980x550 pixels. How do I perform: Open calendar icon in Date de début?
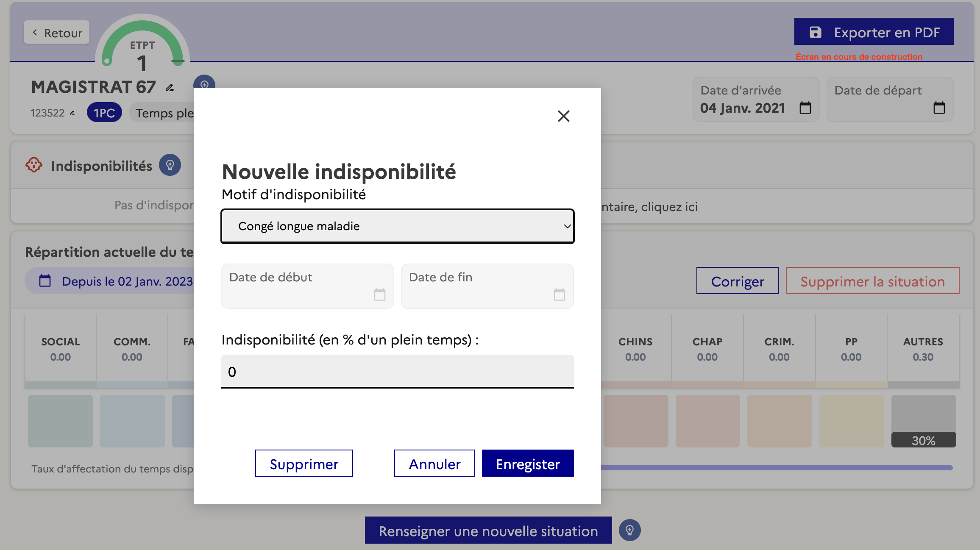379,294
